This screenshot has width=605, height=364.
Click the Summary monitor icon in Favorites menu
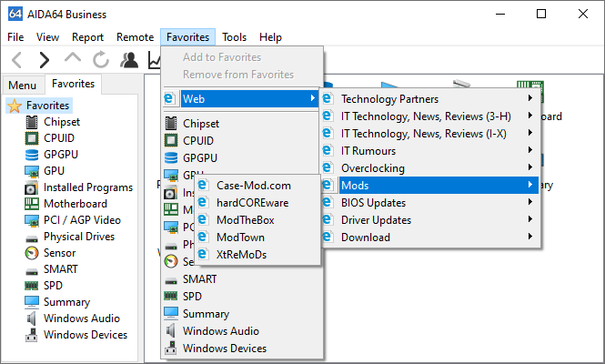tap(170, 313)
